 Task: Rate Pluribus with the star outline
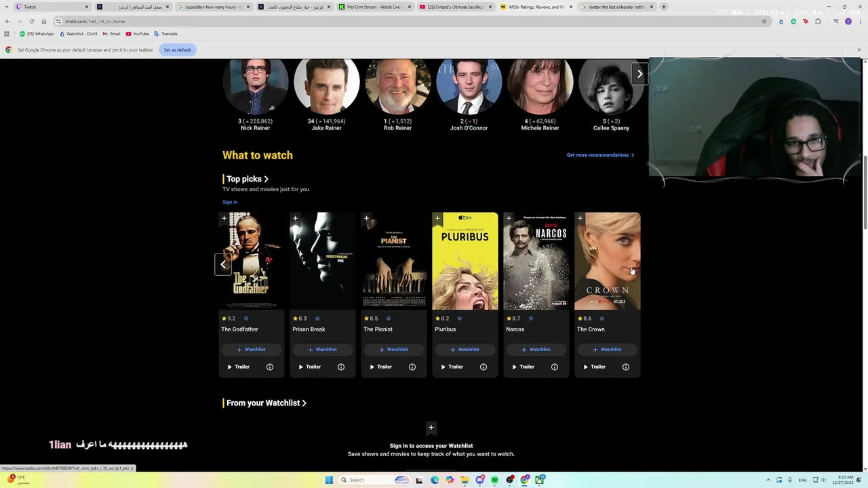[460, 319]
